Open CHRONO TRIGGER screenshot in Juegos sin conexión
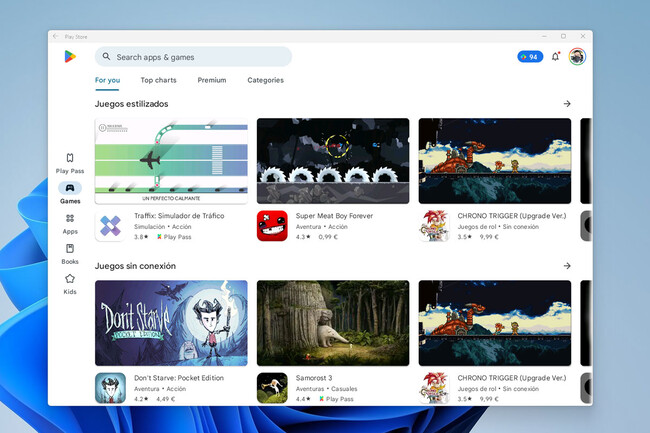 pos(495,323)
